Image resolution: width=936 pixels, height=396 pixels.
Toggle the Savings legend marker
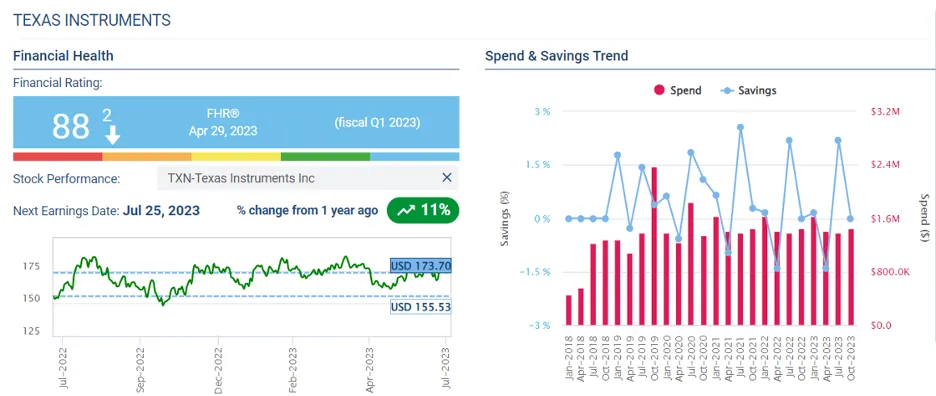tap(726, 91)
